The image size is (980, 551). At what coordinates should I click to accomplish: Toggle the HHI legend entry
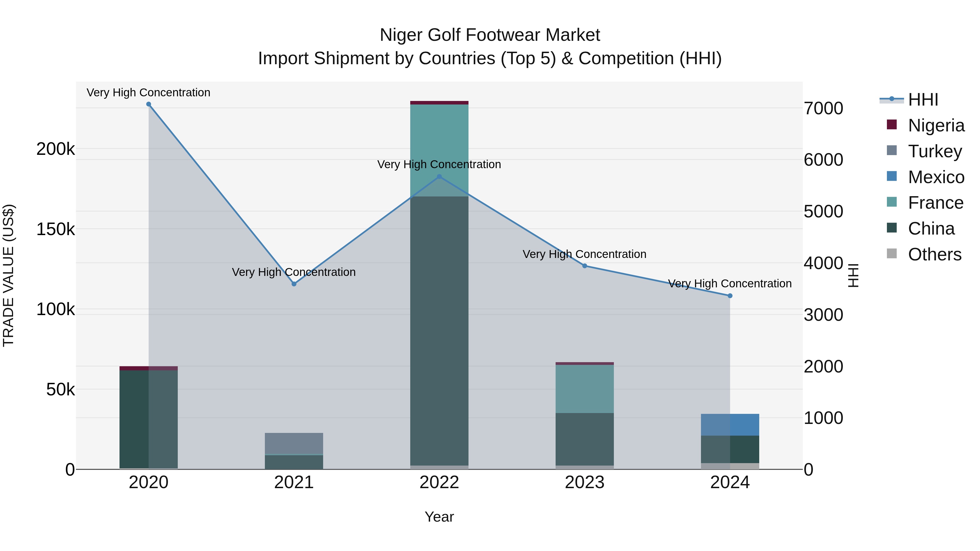click(x=909, y=100)
